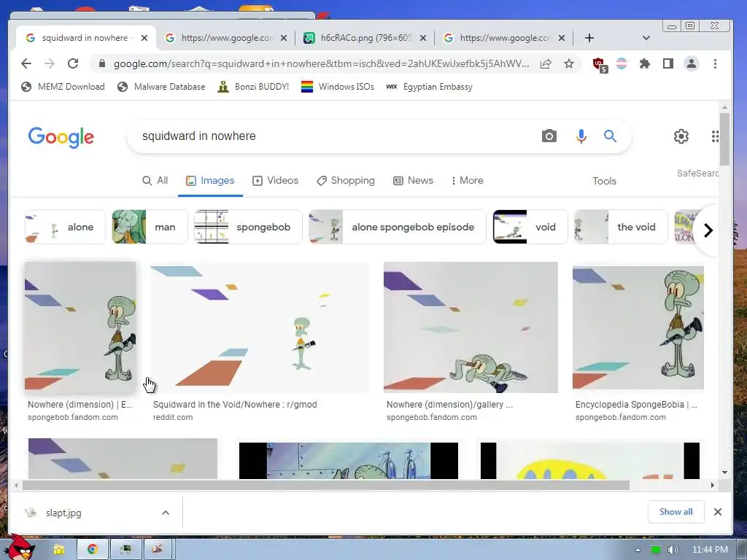This screenshot has width=747, height=560.
Task: Open the MEMZ Download bookmark
Action: (x=63, y=87)
